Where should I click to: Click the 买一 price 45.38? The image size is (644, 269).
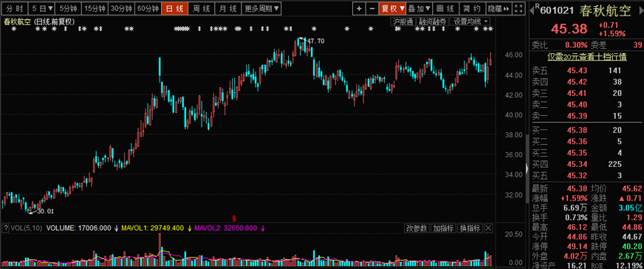[577, 130]
